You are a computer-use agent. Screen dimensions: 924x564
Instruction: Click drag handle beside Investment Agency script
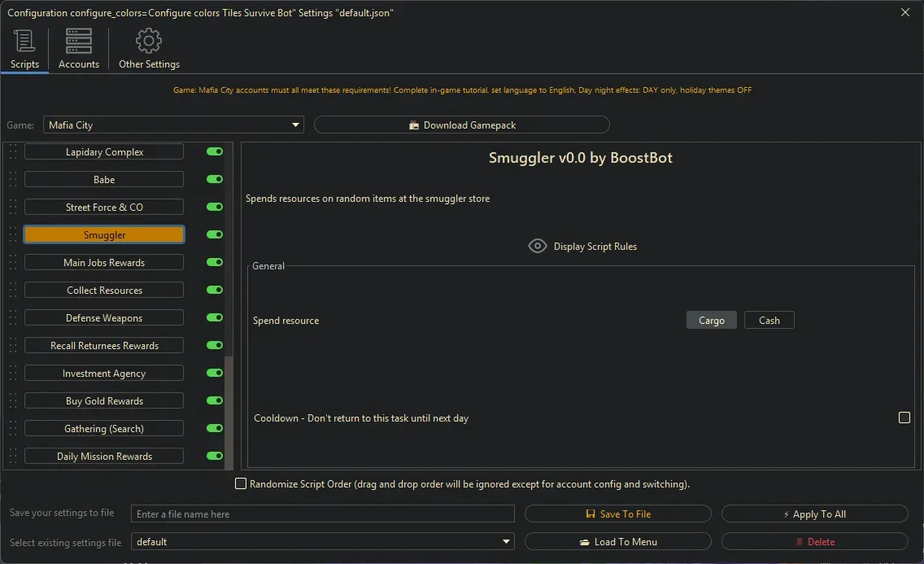tap(13, 374)
